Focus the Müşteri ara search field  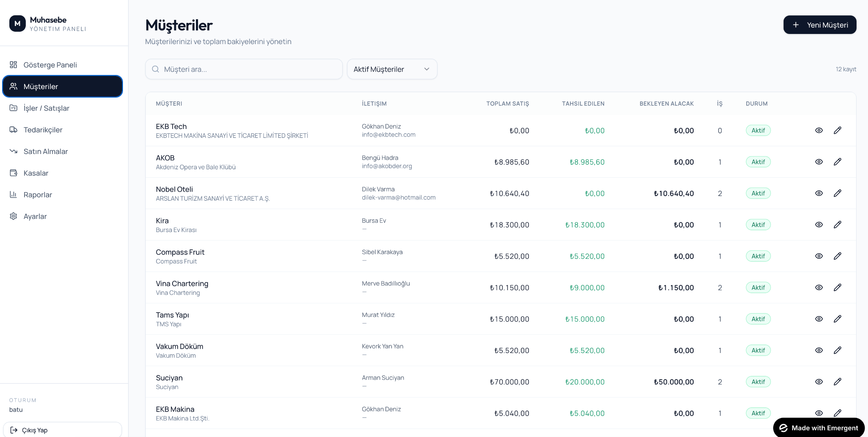coord(244,69)
